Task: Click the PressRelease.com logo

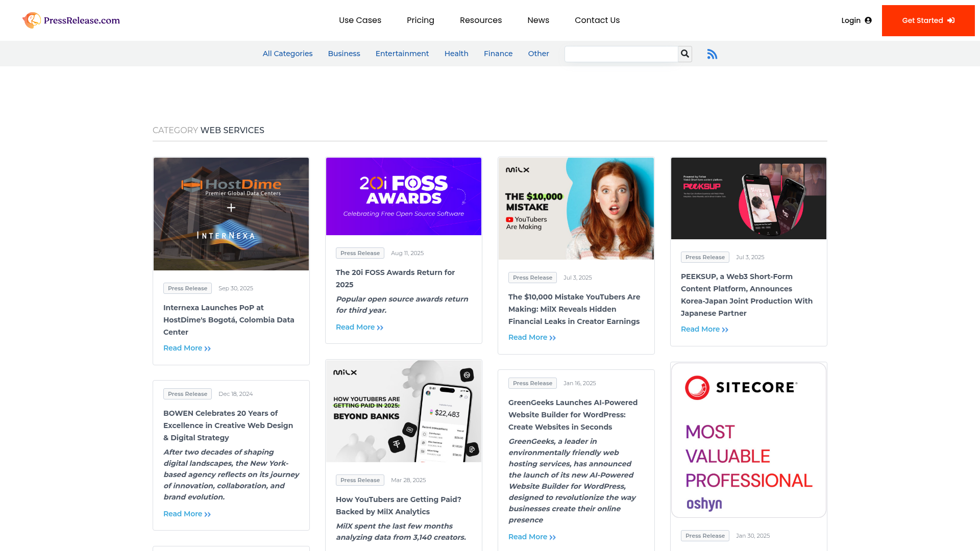Action: click(71, 20)
